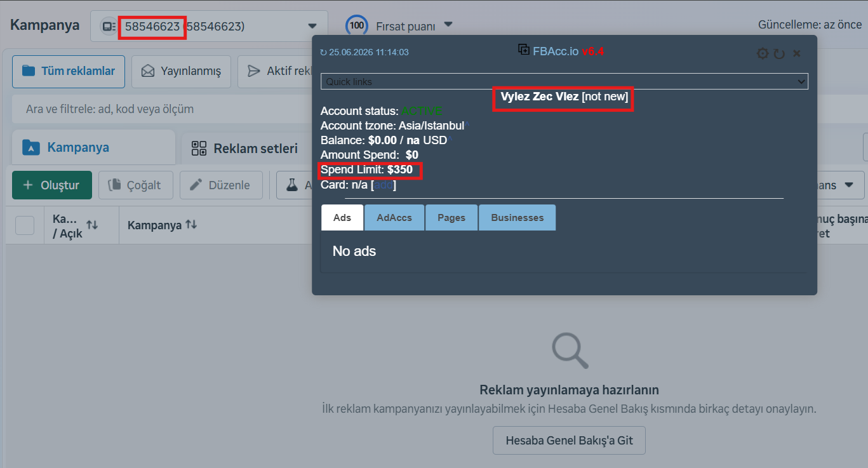The image size is (868, 468).
Task: Click Hesaba Genel Bakış'a Git button
Action: (x=569, y=440)
